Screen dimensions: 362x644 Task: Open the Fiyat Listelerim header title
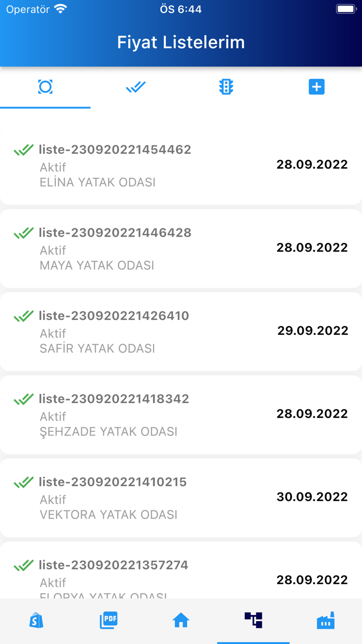(x=181, y=42)
